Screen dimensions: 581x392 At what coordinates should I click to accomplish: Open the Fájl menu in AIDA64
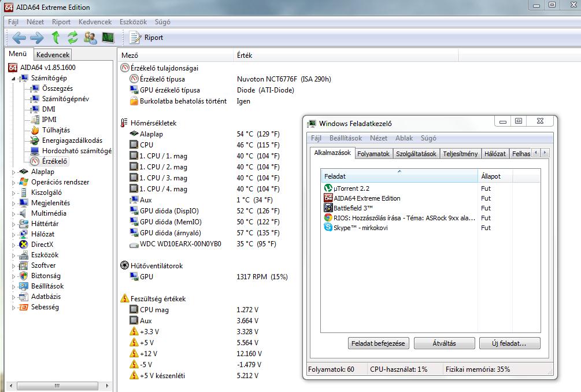pos(13,22)
